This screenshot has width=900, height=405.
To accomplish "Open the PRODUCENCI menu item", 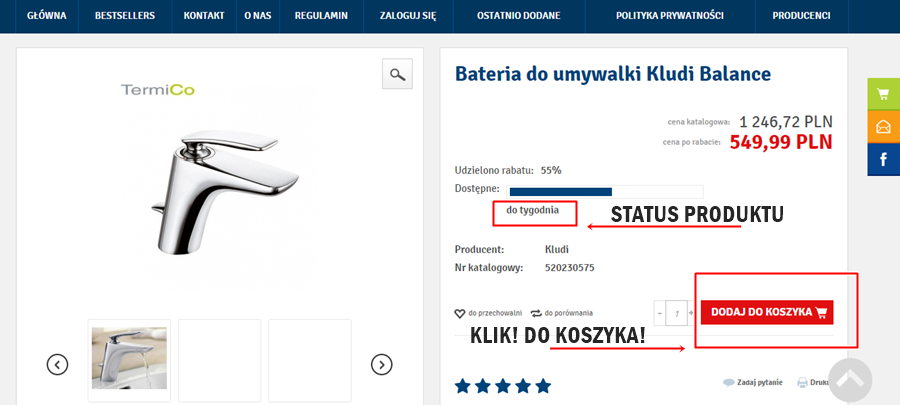I will coord(801,17).
